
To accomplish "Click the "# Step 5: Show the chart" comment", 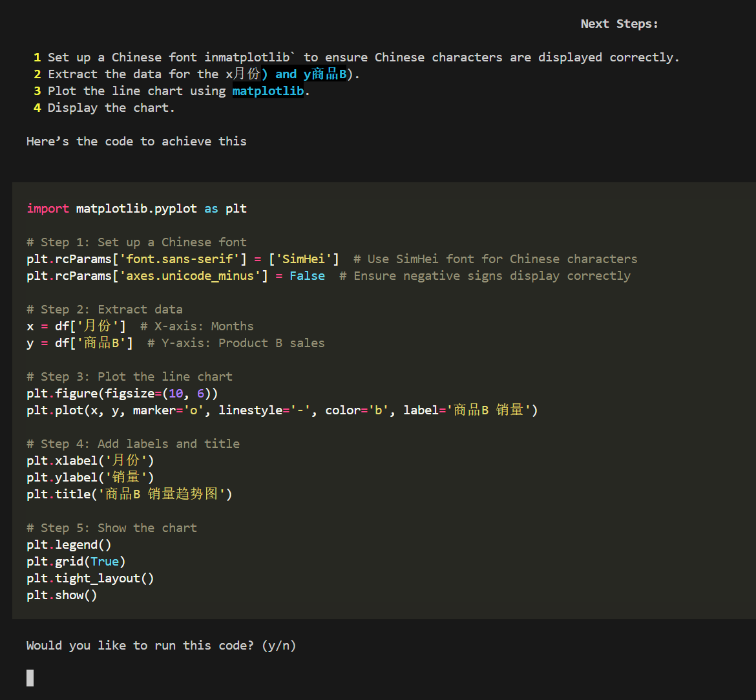I will [112, 527].
